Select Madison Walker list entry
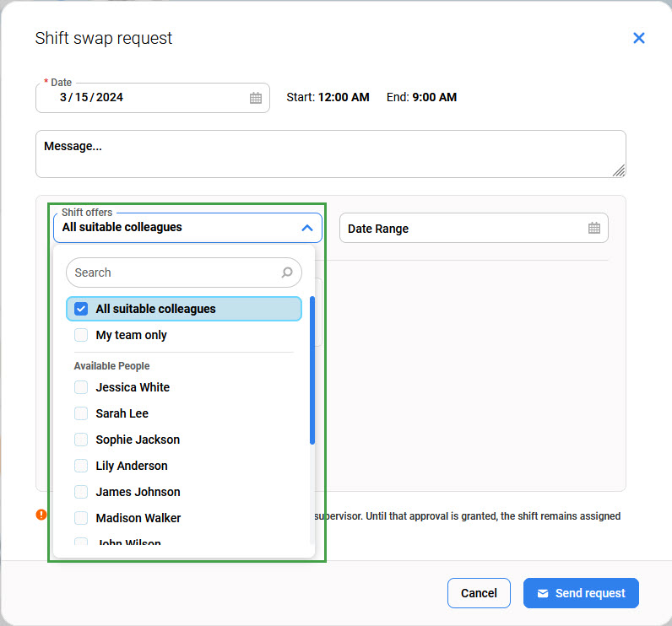The height and width of the screenshot is (626, 672). (x=138, y=518)
